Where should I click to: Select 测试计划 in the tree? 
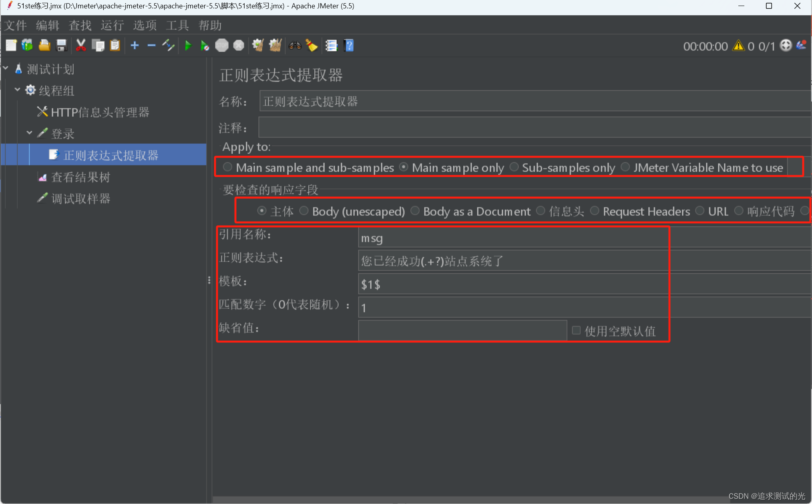50,69
